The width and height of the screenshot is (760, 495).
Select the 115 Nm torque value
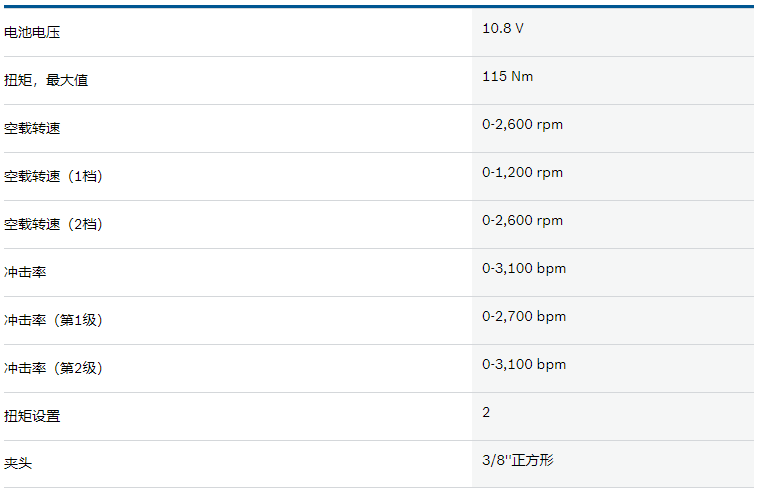507,76
